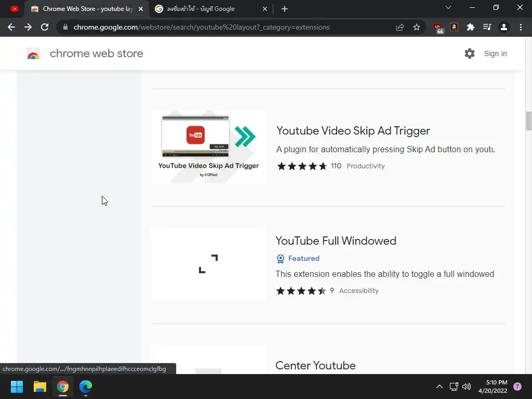Viewport: 532px width, 399px height.
Task: Bookmark this page with the star icon
Action: point(417,27)
